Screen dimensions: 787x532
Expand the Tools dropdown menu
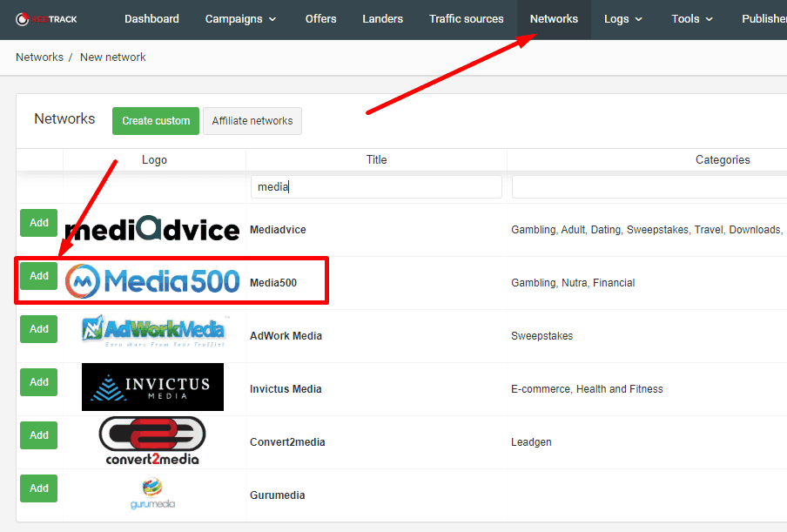coord(692,19)
